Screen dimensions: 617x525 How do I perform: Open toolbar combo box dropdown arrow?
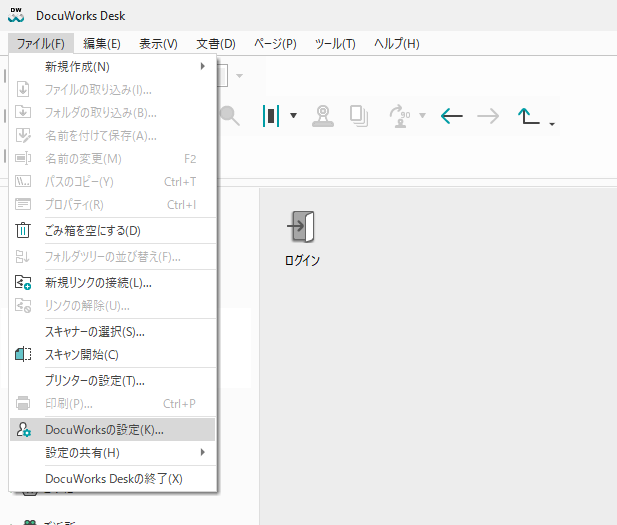(x=239, y=76)
